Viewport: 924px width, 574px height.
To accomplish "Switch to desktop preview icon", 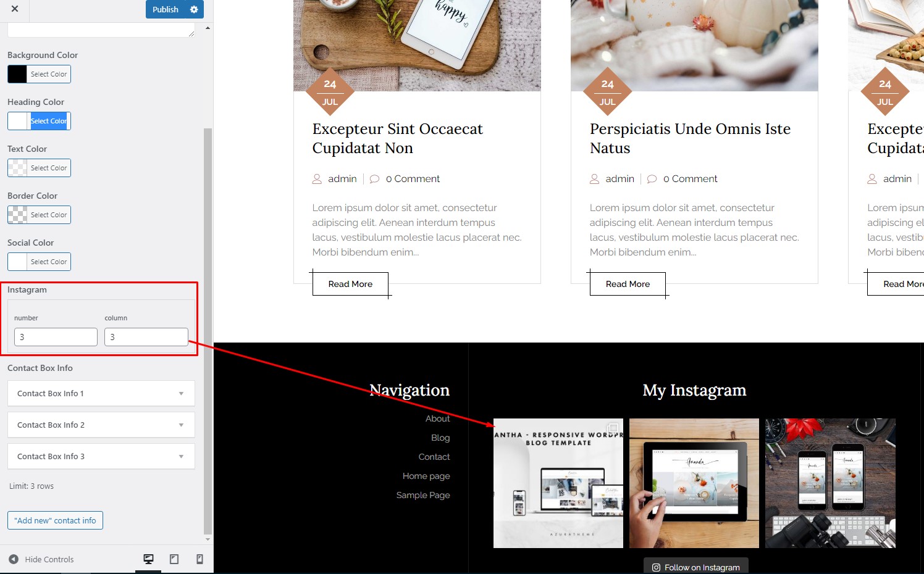I will (x=148, y=559).
